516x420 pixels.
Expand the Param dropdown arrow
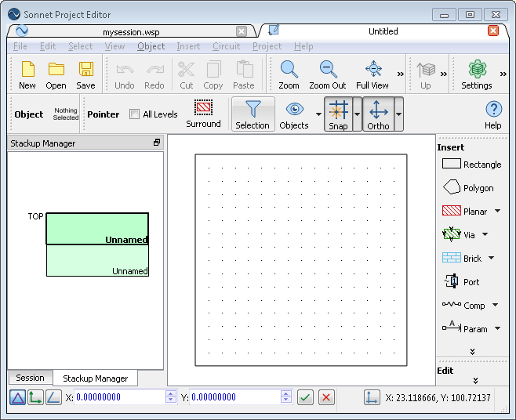tap(497, 328)
